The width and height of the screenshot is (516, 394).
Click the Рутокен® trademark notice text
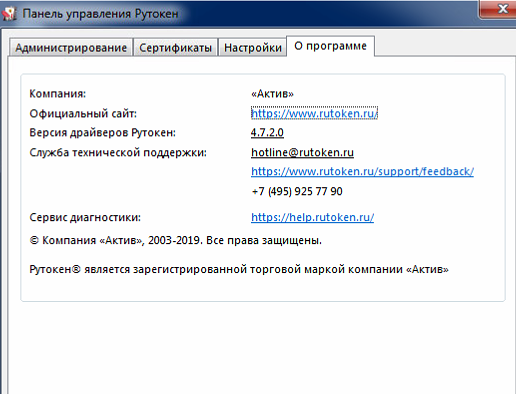239,269
